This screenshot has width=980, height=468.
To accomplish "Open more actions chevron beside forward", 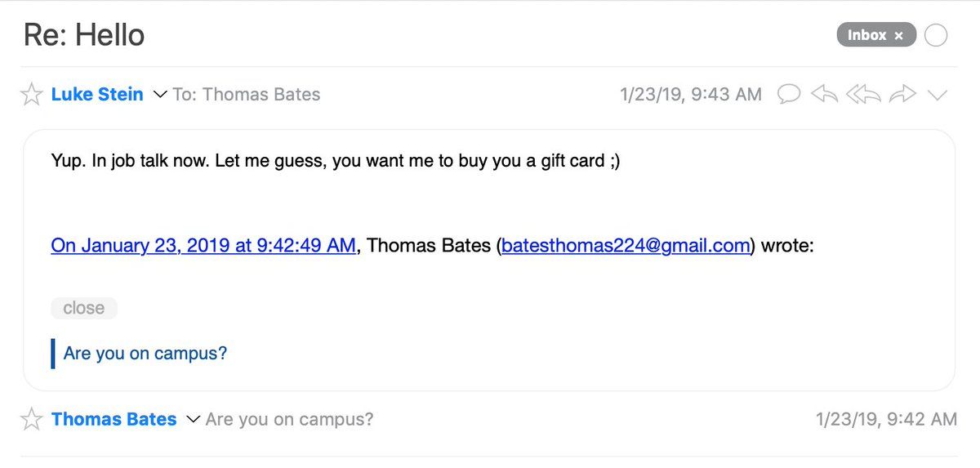I will click(x=937, y=95).
